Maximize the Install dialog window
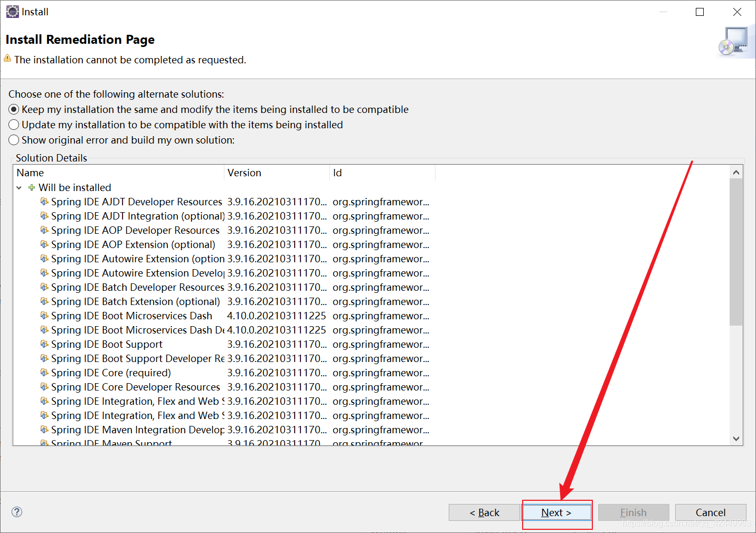756x533 pixels. point(700,12)
